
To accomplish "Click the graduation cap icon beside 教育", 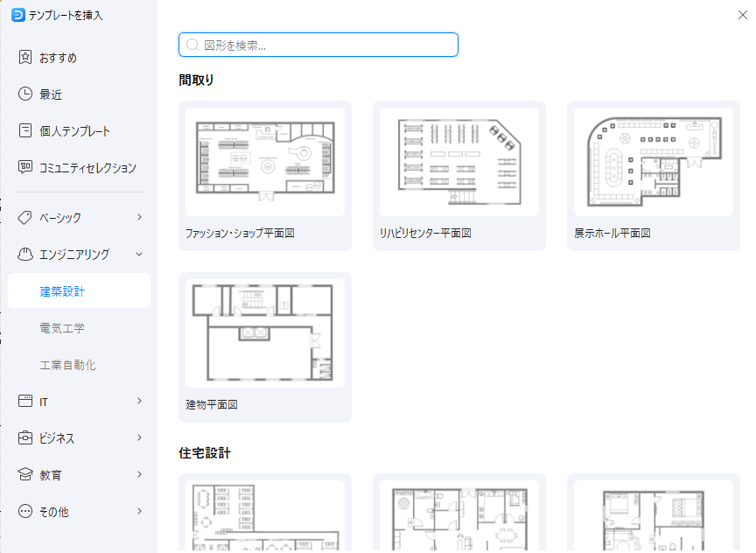I will [25, 474].
